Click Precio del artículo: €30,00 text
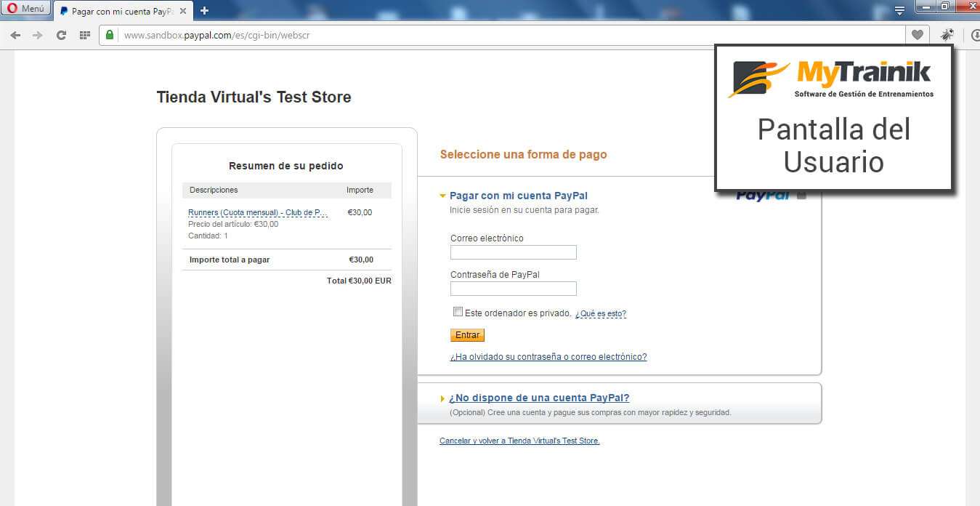980x506 pixels. [x=233, y=224]
